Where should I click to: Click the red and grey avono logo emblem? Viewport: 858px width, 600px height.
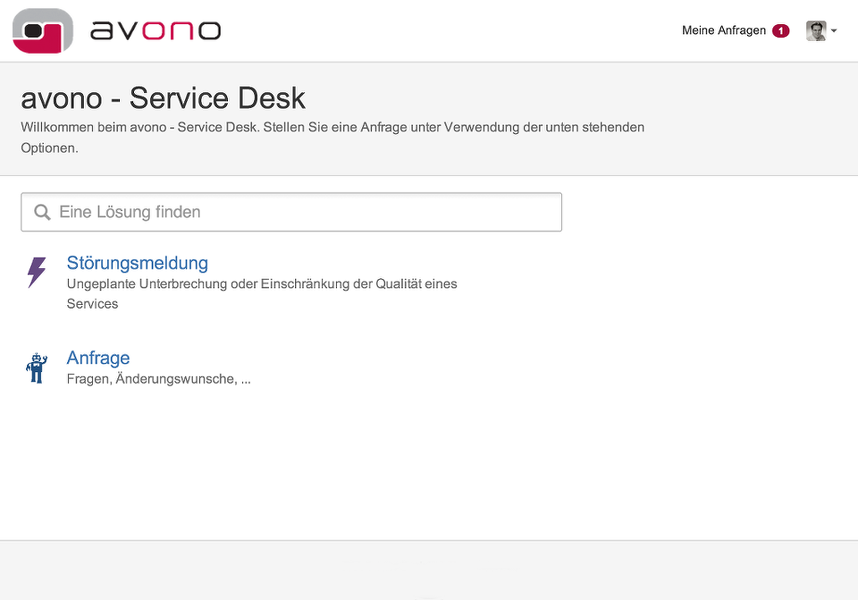pyautogui.click(x=43, y=30)
